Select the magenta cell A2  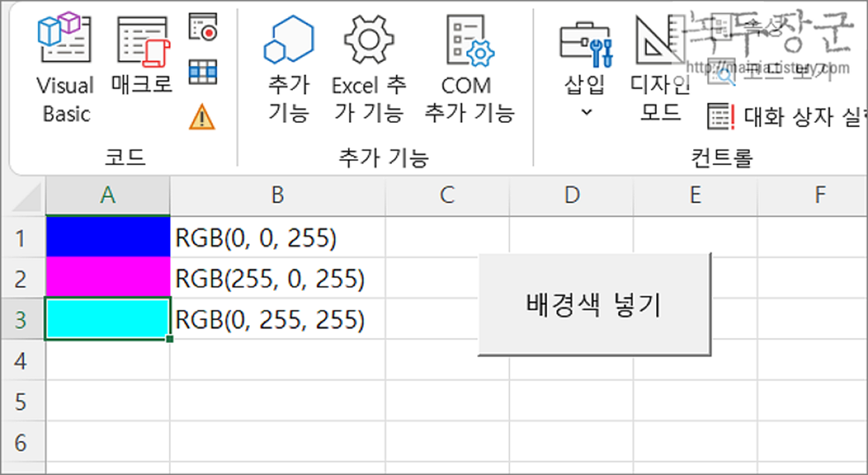[x=108, y=278]
